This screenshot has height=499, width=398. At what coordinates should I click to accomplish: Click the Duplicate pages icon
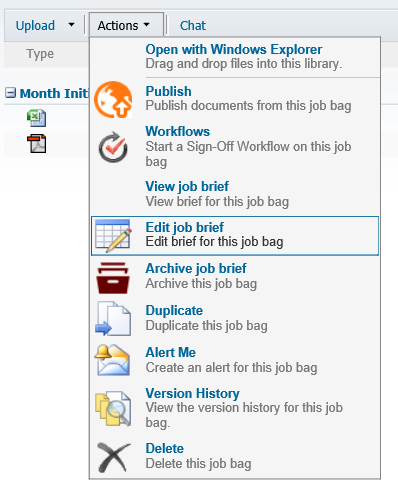pos(113,318)
